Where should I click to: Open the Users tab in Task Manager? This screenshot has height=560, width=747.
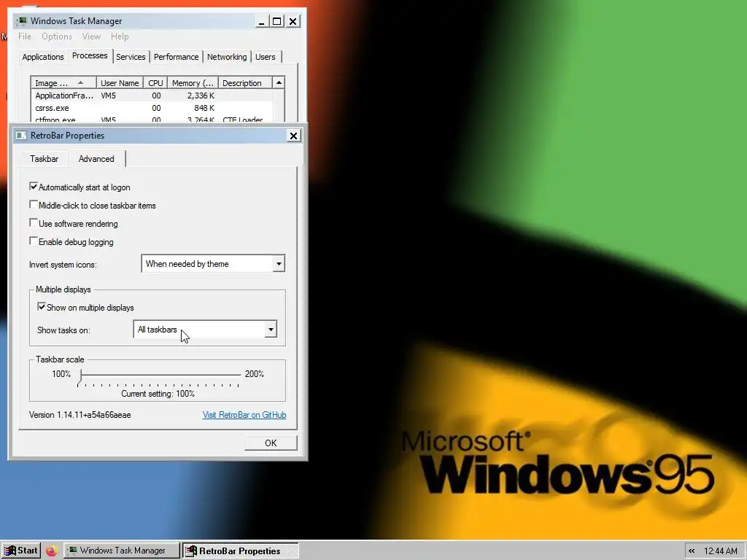pyautogui.click(x=266, y=57)
